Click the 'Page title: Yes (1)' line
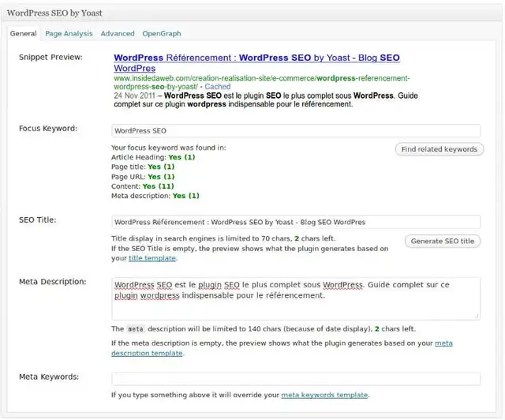This screenshot has width=505, height=420. (143, 167)
